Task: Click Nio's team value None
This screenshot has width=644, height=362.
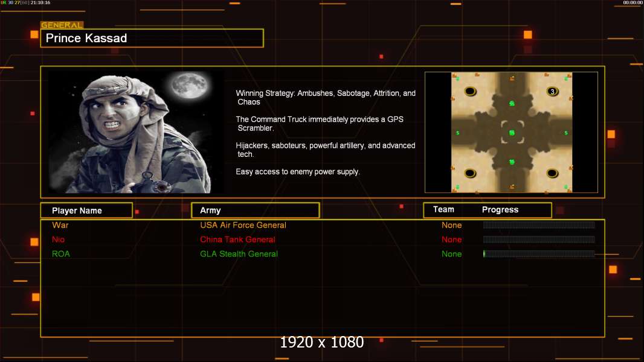Action: pos(452,240)
